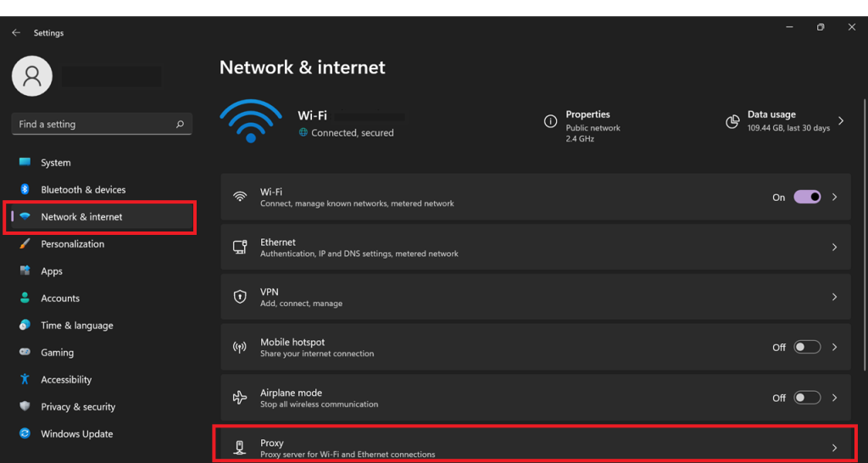Screen dimensions: 868x463
Task: Switch on the Airplane mode toggle
Action: pos(807,398)
